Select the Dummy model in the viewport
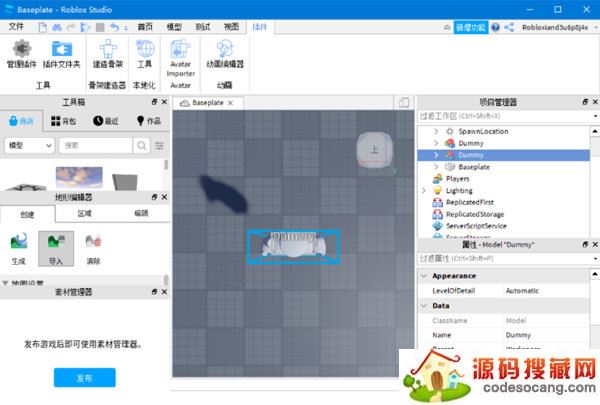This screenshot has height=405, width=600. (x=293, y=247)
